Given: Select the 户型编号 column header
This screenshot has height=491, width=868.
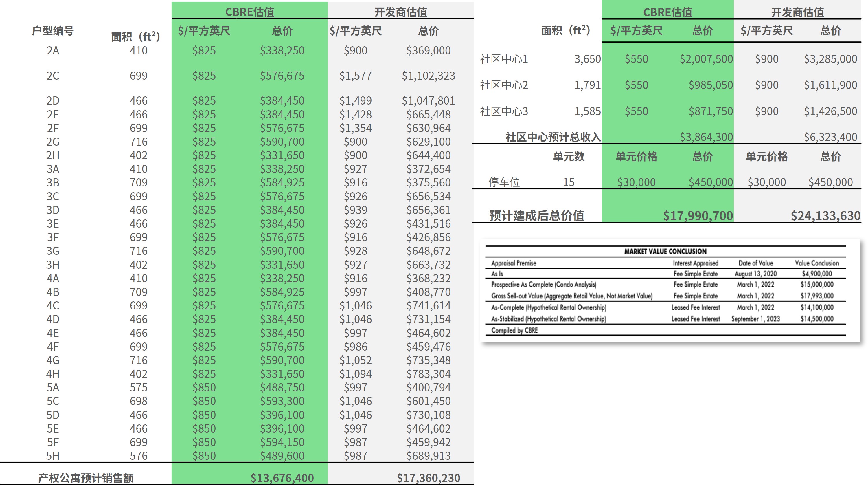Looking at the screenshot, I should (x=53, y=31).
